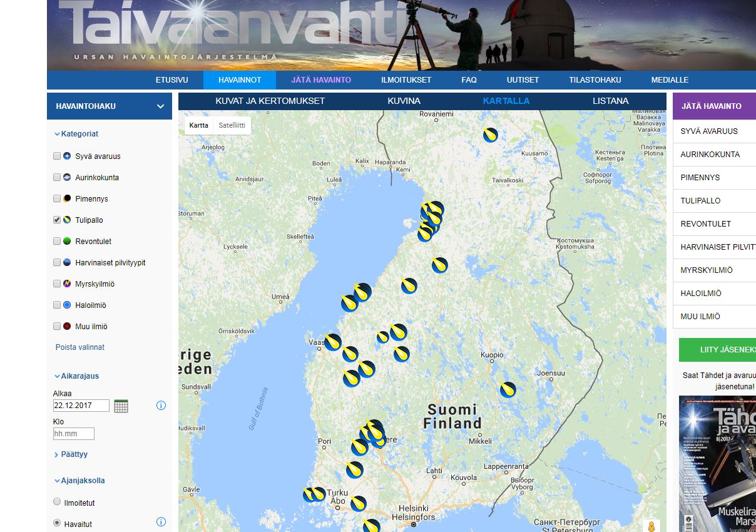Check the Syvä avaruus category checkbox
Image resolution: width=756 pixels, height=532 pixels.
click(57, 156)
